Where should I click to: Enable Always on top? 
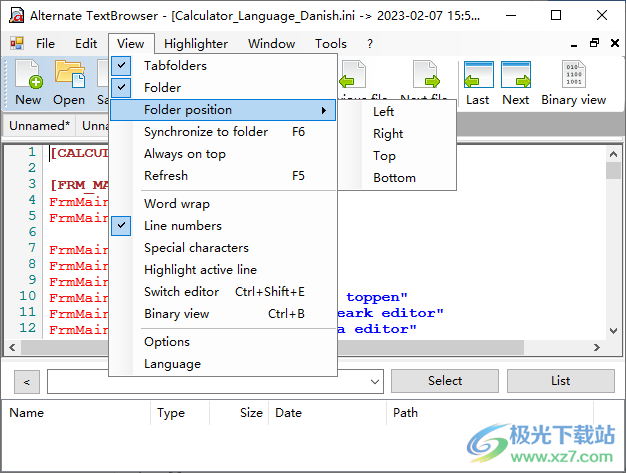coord(222,154)
